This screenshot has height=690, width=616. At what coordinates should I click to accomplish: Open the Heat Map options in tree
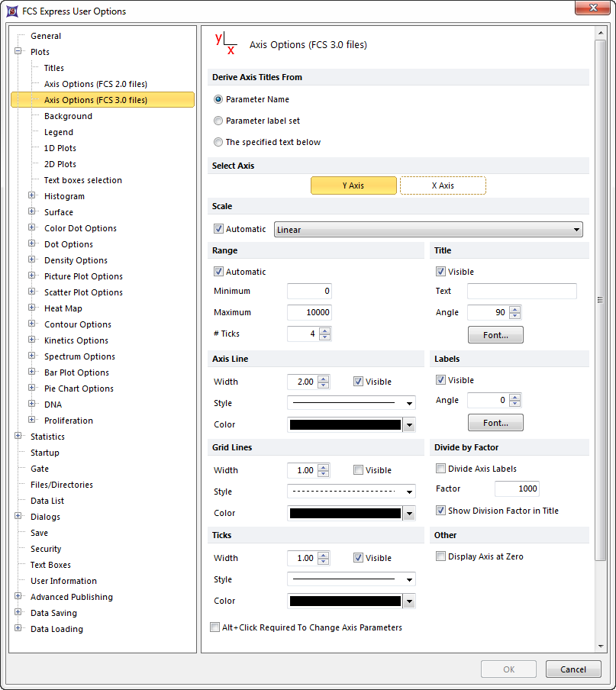click(63, 308)
